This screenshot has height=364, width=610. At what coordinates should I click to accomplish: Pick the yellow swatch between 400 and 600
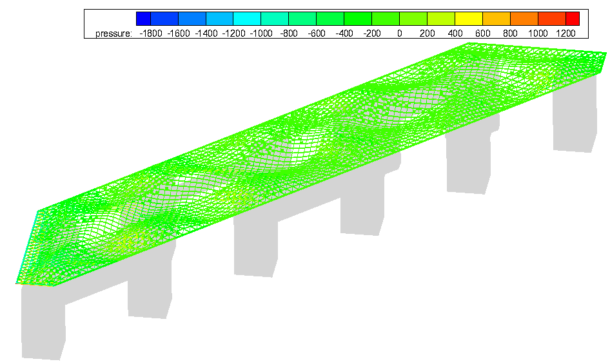click(x=469, y=19)
